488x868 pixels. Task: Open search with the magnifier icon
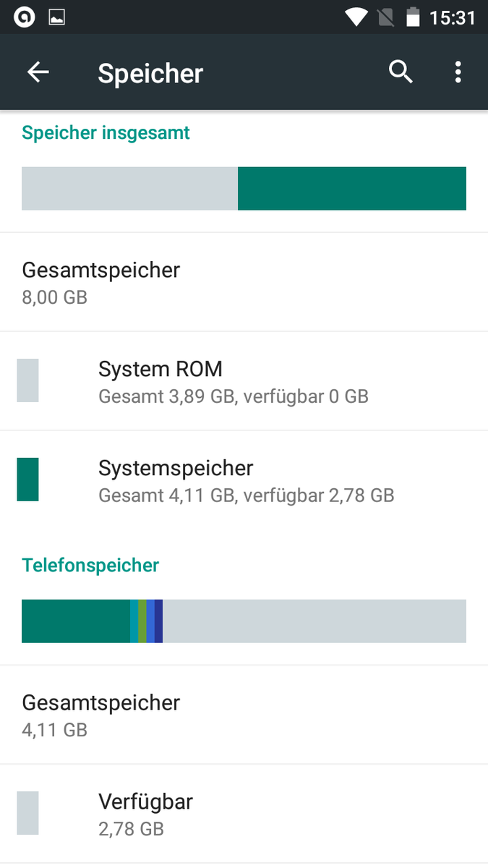[401, 72]
